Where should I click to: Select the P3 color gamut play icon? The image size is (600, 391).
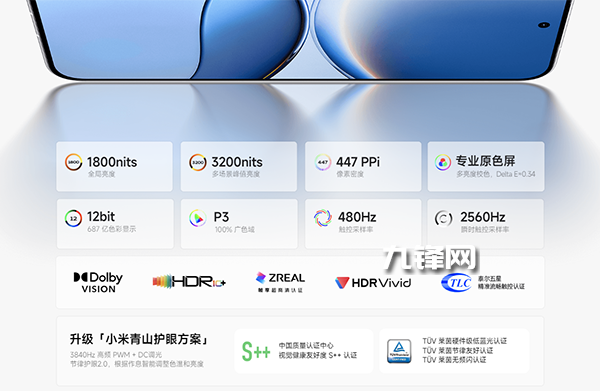pos(198,218)
